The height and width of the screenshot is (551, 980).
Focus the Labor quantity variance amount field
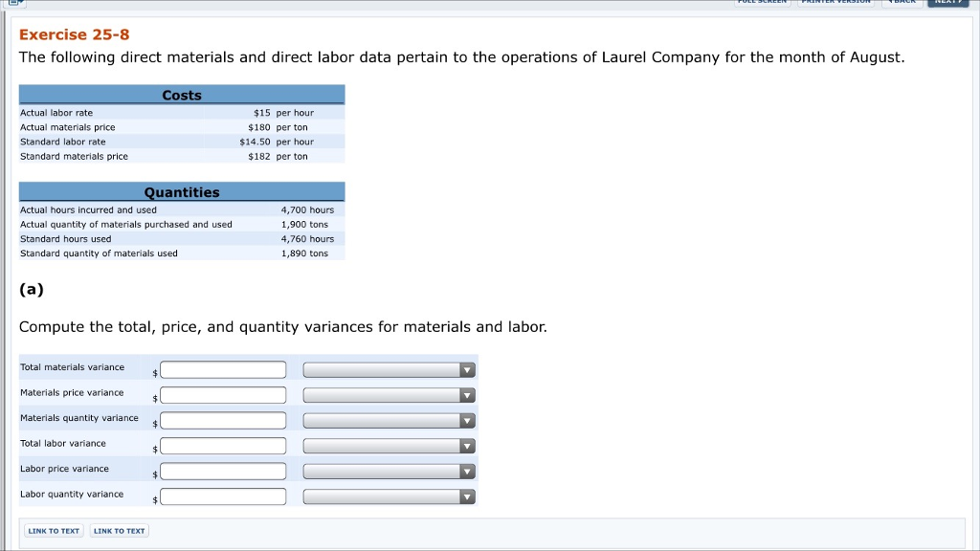pyautogui.click(x=223, y=496)
